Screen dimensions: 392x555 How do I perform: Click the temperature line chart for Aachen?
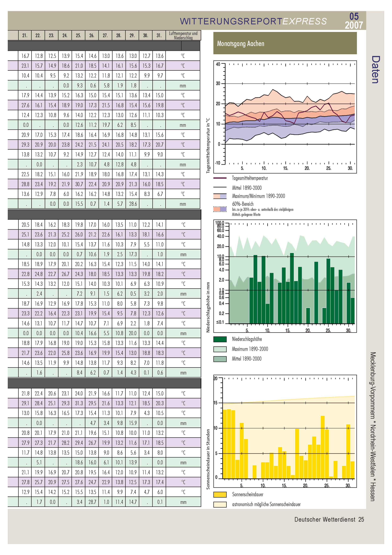tap(285, 117)
